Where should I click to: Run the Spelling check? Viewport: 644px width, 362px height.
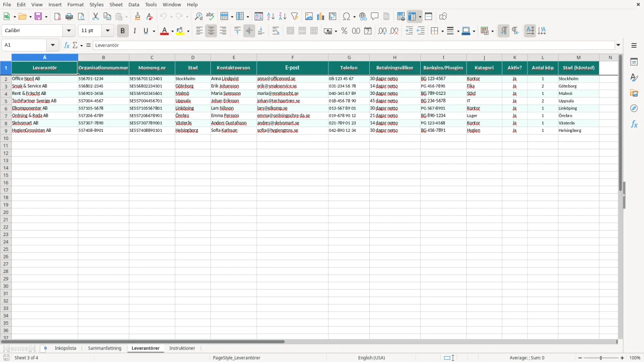pos(210,17)
